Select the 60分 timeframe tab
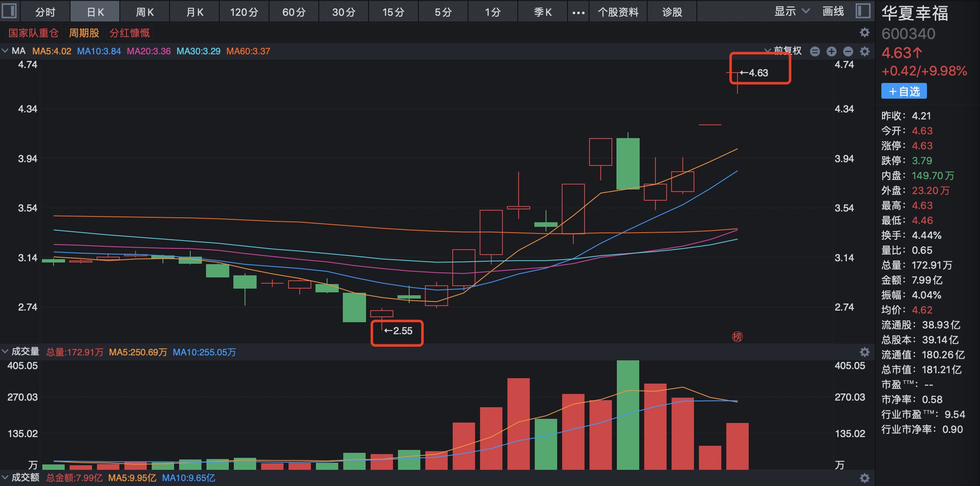The height and width of the screenshot is (486, 980). [294, 12]
